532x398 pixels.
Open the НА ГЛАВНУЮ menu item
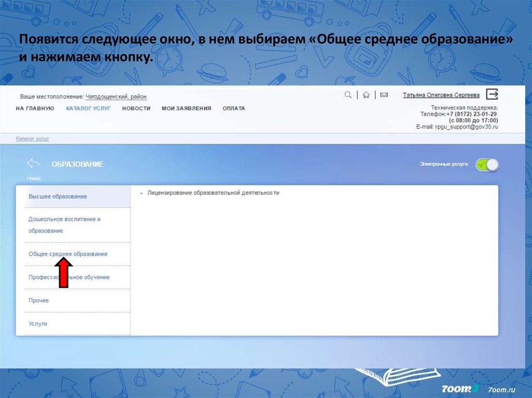pos(35,108)
